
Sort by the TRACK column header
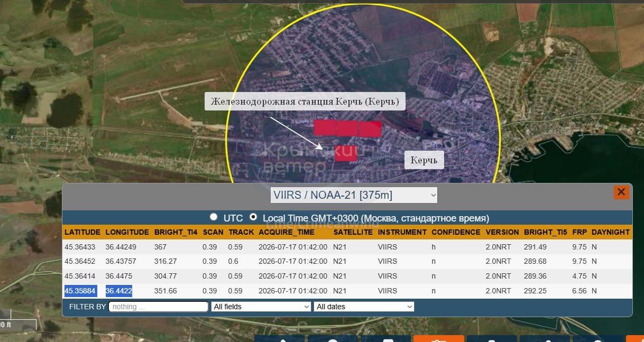[241, 232]
